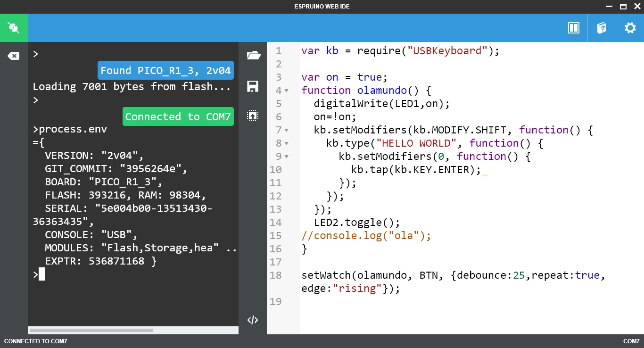The height and width of the screenshot is (348, 644).
Task: Collapse the fold arrow on line 7
Action: tap(287, 130)
